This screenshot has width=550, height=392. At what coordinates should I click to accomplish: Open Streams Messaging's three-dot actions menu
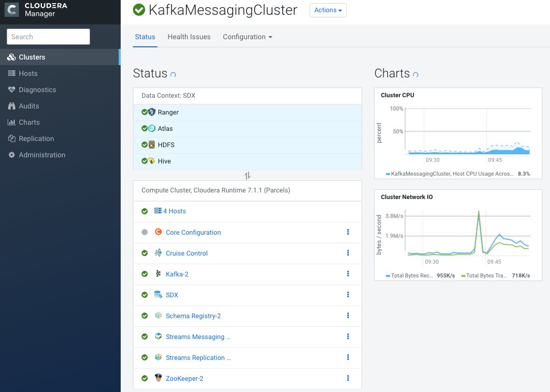[348, 336]
